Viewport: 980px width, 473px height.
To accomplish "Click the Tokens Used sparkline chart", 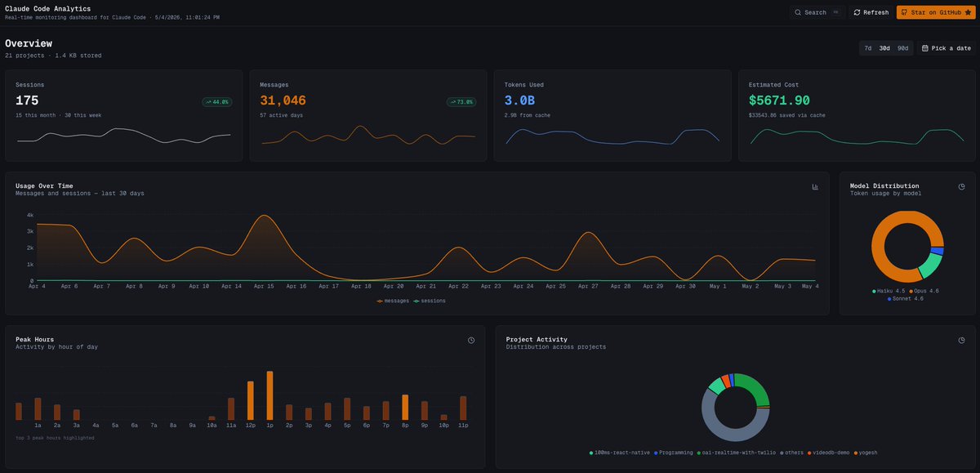I will pos(612,136).
